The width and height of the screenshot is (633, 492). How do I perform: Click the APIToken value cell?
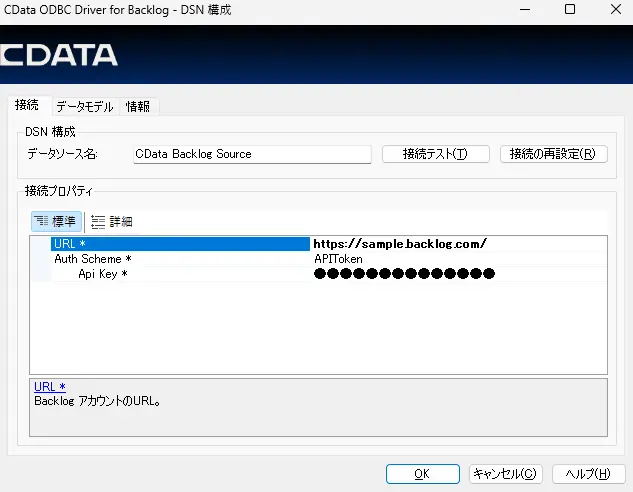coord(458,259)
